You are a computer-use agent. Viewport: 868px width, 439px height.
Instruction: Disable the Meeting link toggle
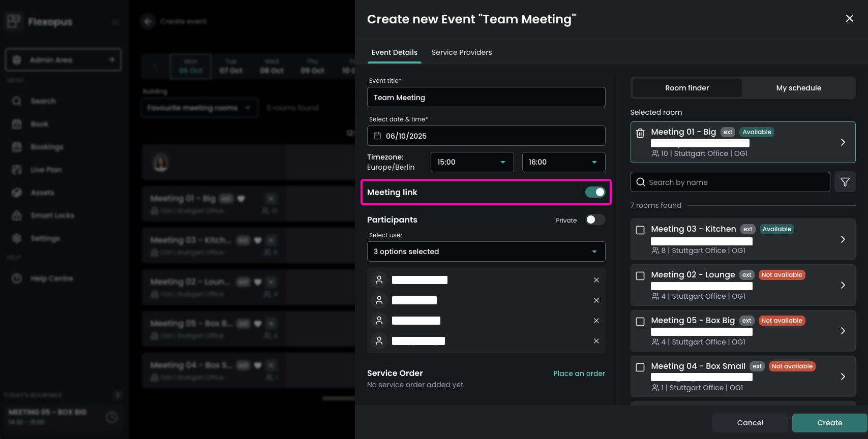pos(594,192)
